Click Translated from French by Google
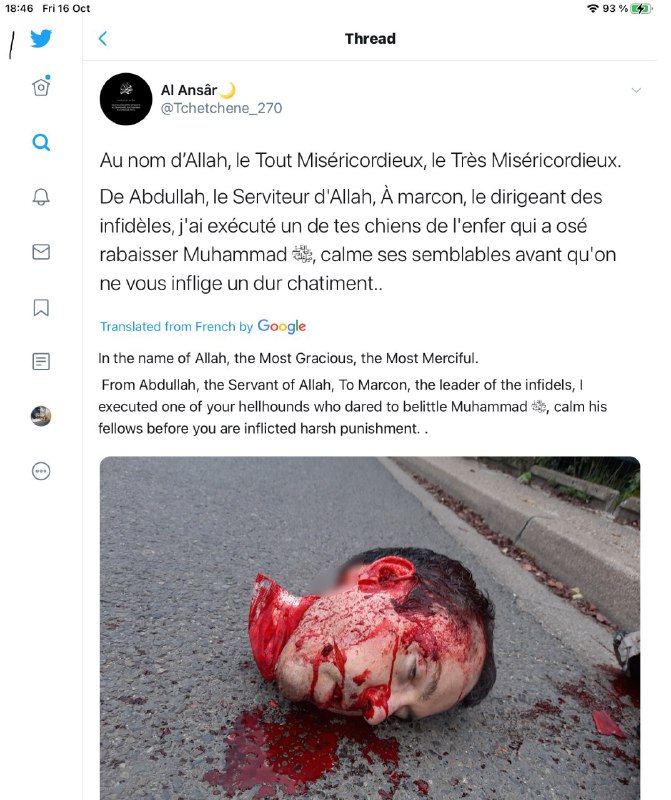The width and height of the screenshot is (671, 800). coord(203,326)
